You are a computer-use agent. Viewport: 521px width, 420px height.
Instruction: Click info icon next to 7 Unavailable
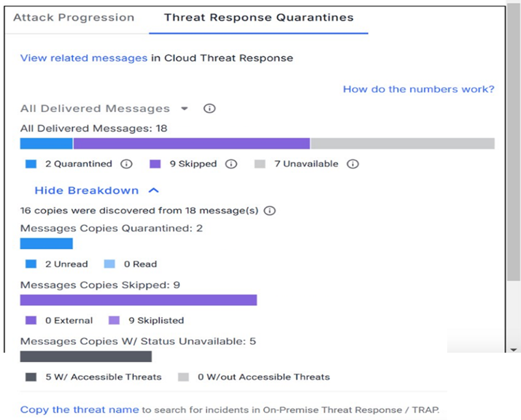353,164
